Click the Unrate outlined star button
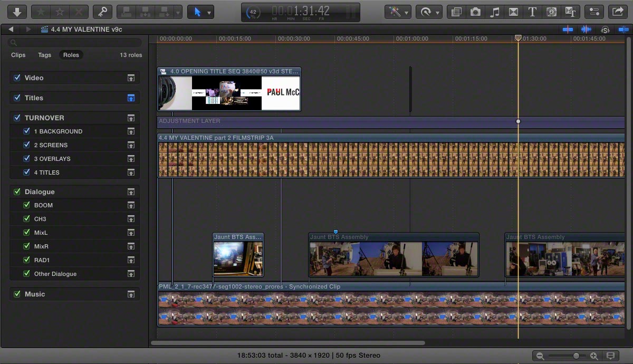The image size is (633, 364). pos(60,12)
